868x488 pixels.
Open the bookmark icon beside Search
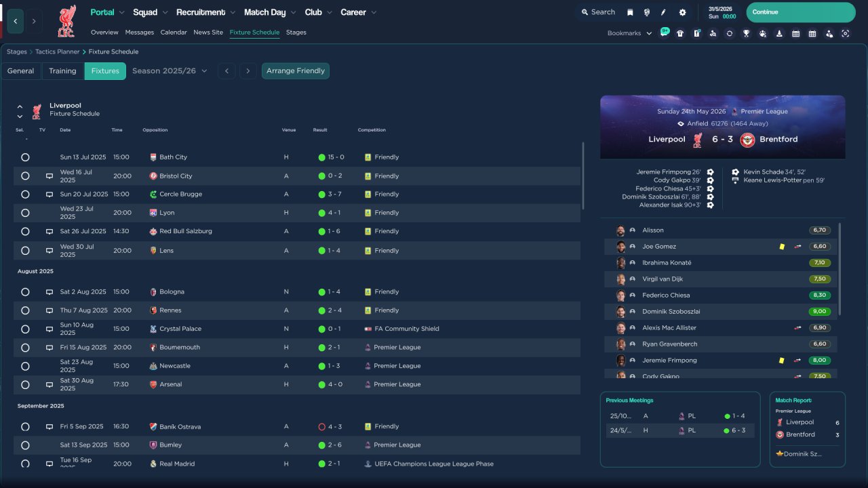630,12
